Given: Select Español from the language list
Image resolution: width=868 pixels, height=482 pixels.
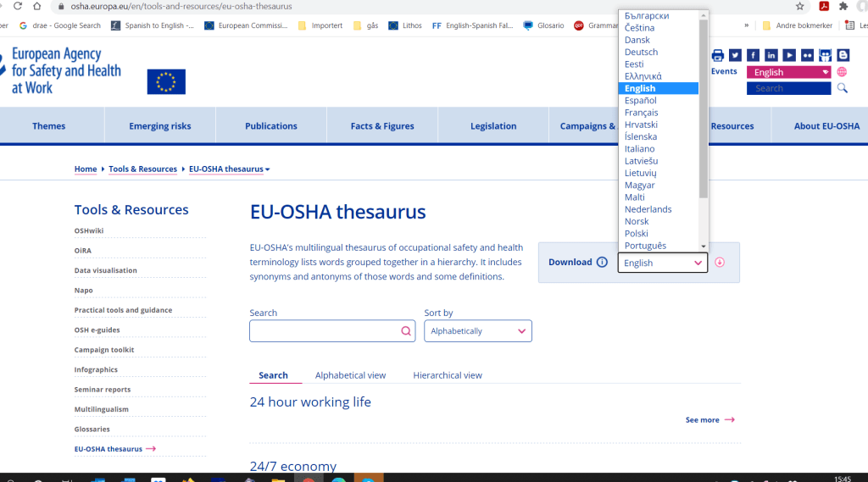Looking at the screenshot, I should click(641, 101).
